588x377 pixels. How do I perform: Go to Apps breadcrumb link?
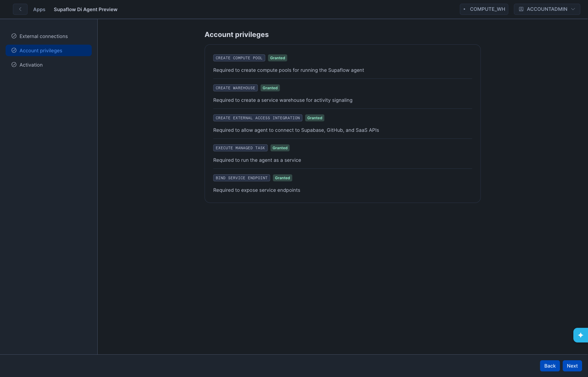pos(39,9)
